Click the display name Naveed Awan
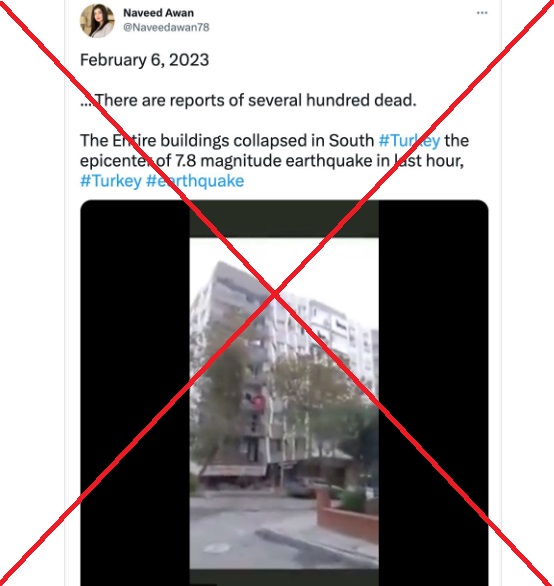The image size is (554, 586). pos(158,13)
